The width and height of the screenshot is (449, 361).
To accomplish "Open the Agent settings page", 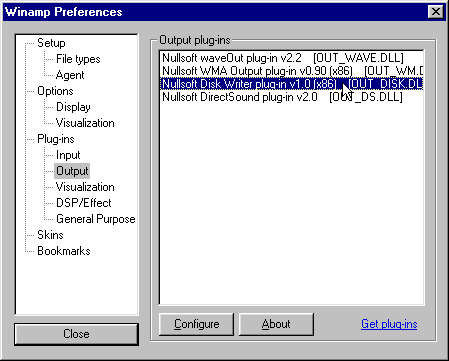I will 70,75.
